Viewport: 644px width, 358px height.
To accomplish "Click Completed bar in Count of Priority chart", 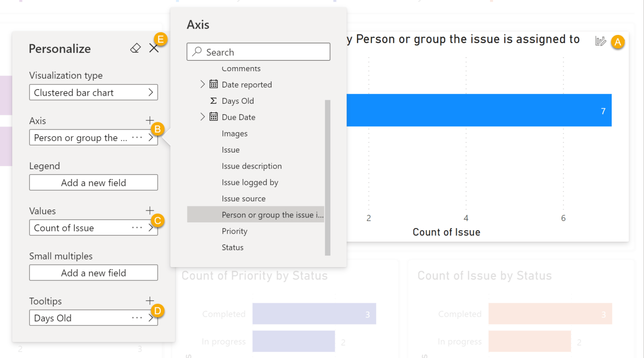I will pyautogui.click(x=314, y=314).
